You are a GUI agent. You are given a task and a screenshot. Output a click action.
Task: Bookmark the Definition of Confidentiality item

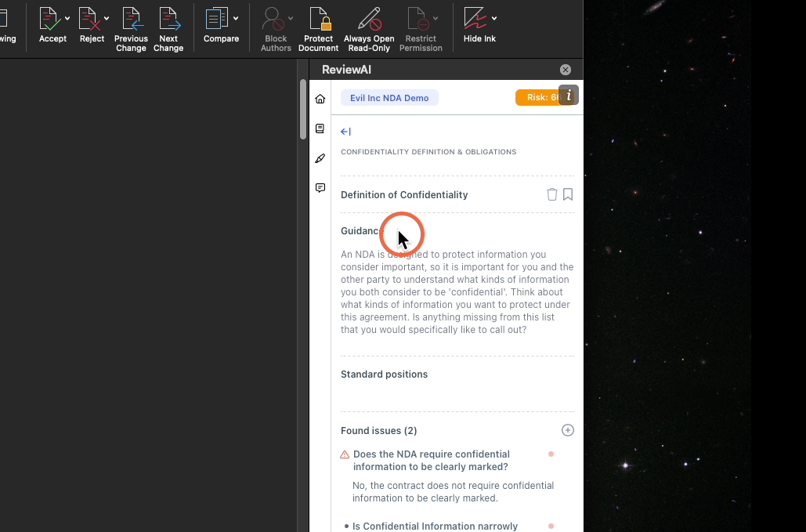[568, 194]
